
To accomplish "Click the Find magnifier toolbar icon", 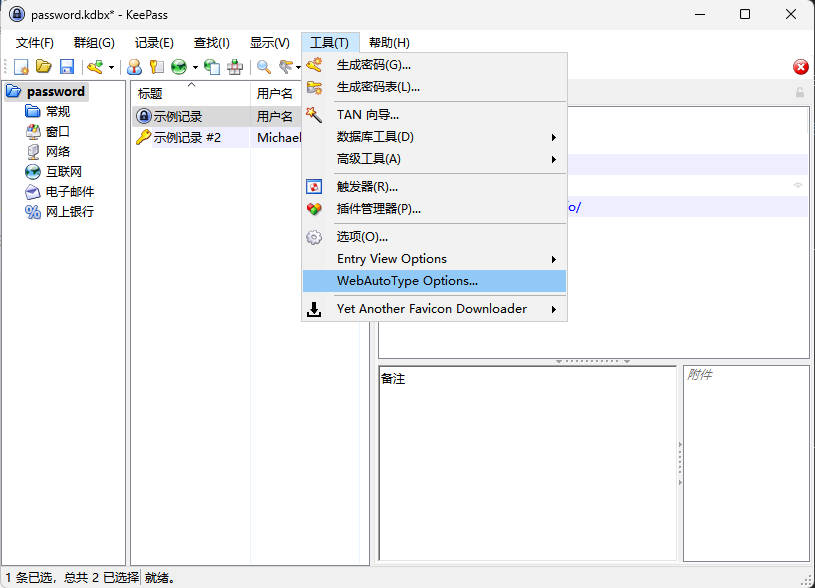I will click(x=264, y=67).
